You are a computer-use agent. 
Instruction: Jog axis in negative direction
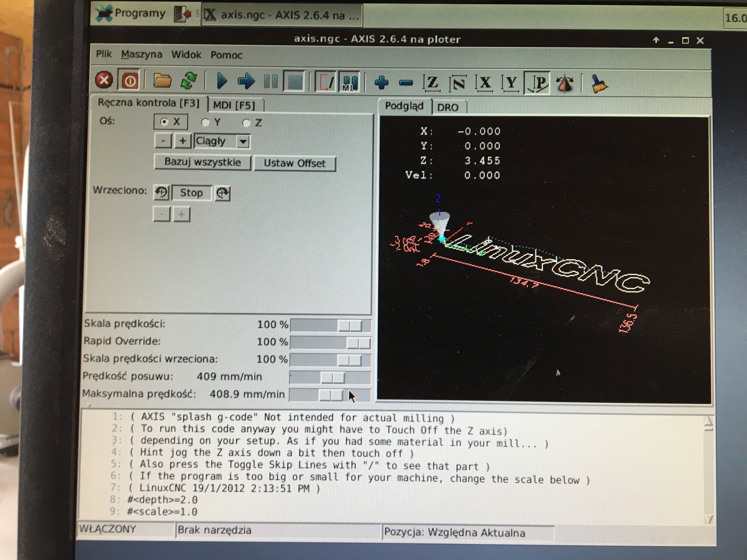click(x=163, y=141)
